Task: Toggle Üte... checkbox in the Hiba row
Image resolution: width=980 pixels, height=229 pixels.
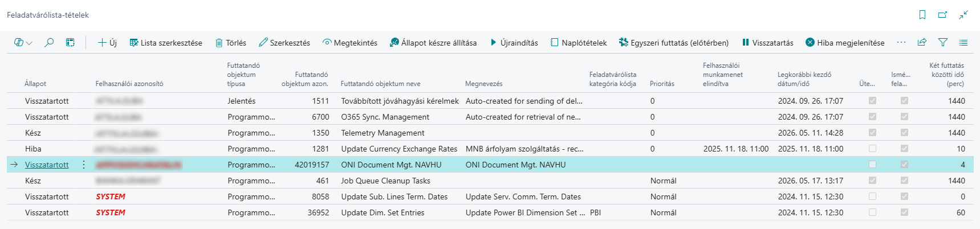Action: pos(872,149)
